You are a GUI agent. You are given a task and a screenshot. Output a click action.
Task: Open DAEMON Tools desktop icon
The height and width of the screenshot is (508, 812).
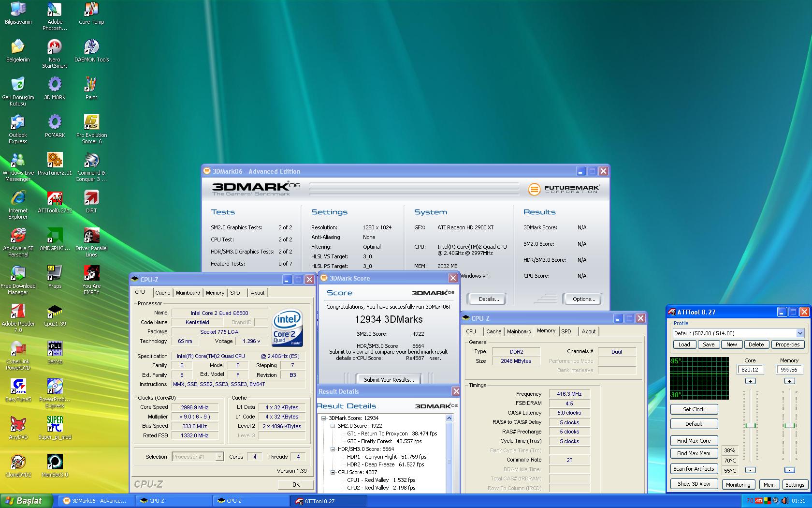pyautogui.click(x=91, y=51)
